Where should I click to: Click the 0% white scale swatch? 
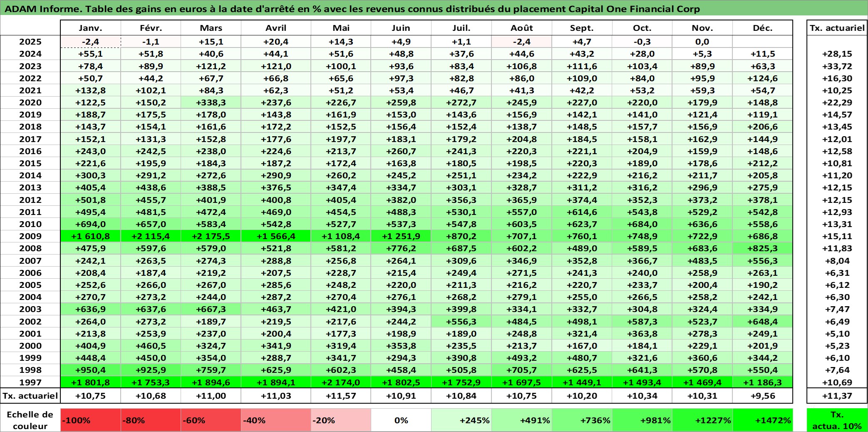click(x=401, y=420)
